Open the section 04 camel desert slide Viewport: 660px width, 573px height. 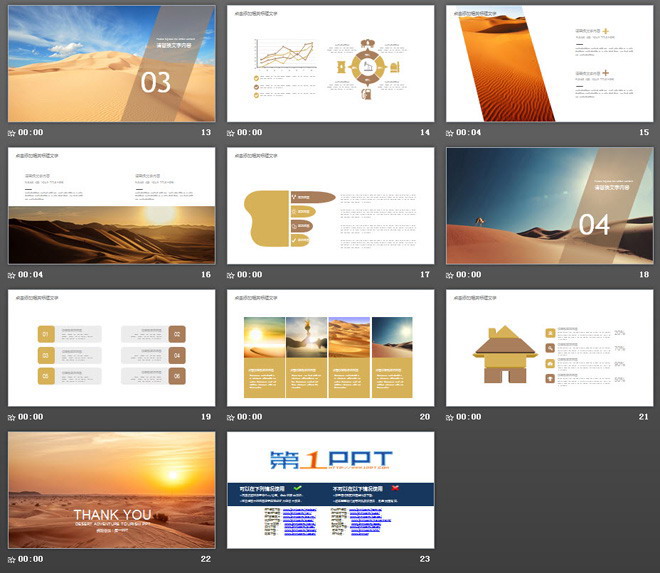coord(549,206)
